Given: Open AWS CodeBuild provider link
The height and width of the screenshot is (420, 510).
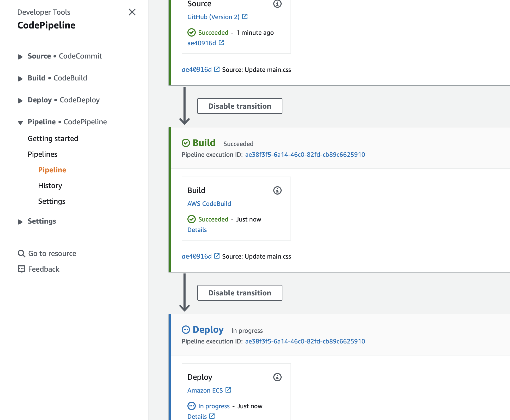Looking at the screenshot, I should tap(209, 203).
